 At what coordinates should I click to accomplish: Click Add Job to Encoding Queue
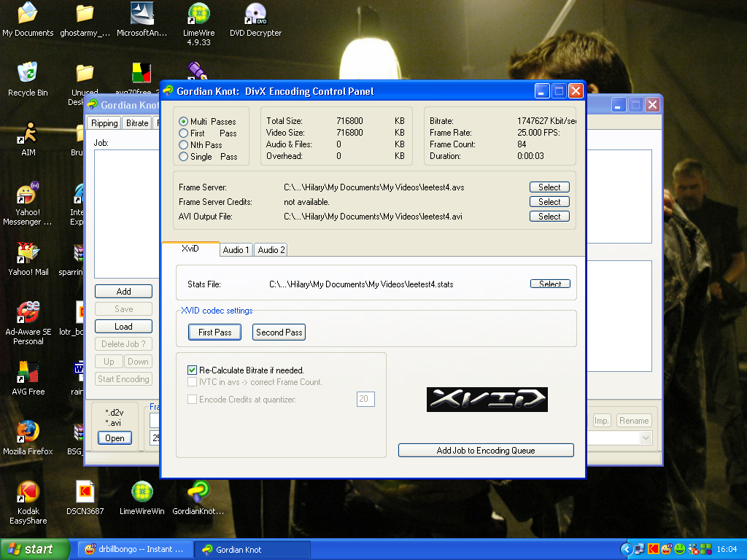(486, 451)
